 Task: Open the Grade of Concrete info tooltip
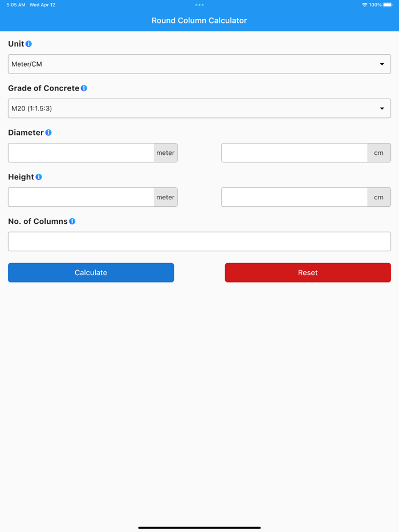tap(84, 88)
